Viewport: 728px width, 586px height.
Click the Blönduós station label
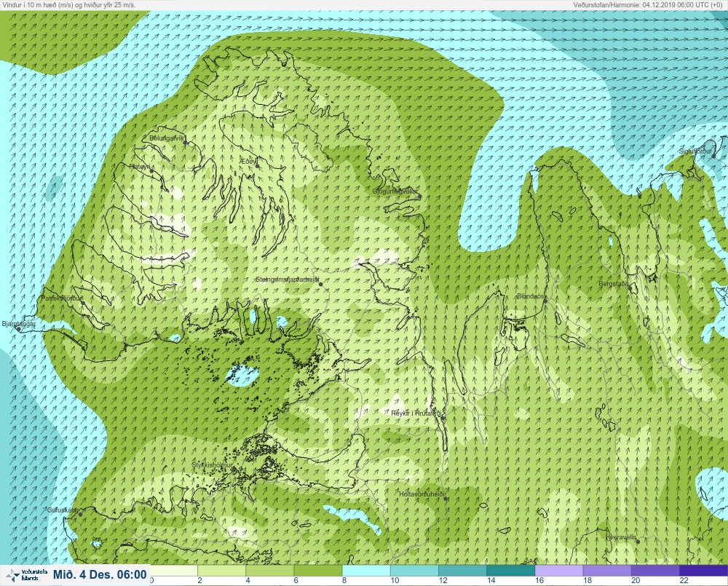[531, 296]
